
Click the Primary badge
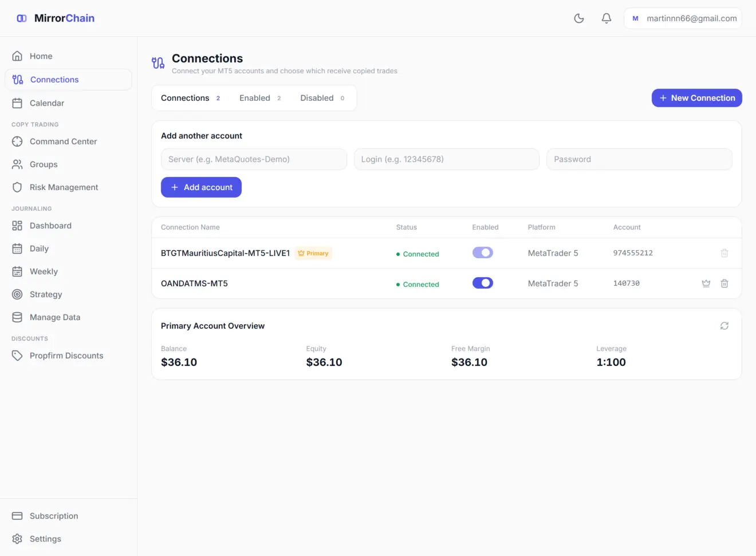(313, 253)
